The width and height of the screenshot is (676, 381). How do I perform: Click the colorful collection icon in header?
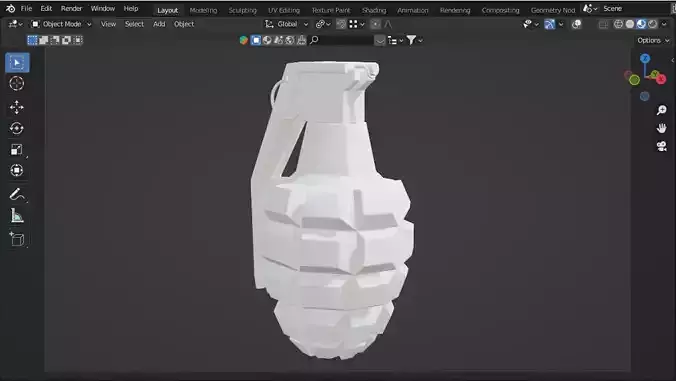pyautogui.click(x=244, y=40)
